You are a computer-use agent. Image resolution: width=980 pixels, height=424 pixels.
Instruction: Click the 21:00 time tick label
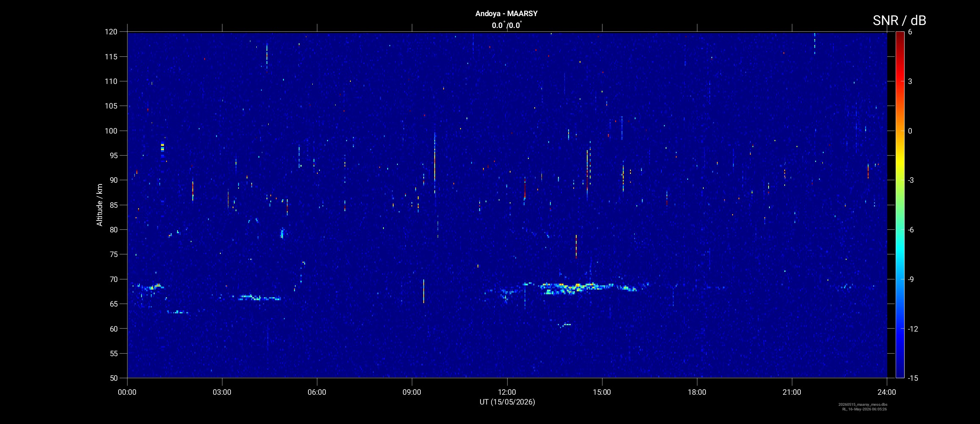(x=792, y=392)
